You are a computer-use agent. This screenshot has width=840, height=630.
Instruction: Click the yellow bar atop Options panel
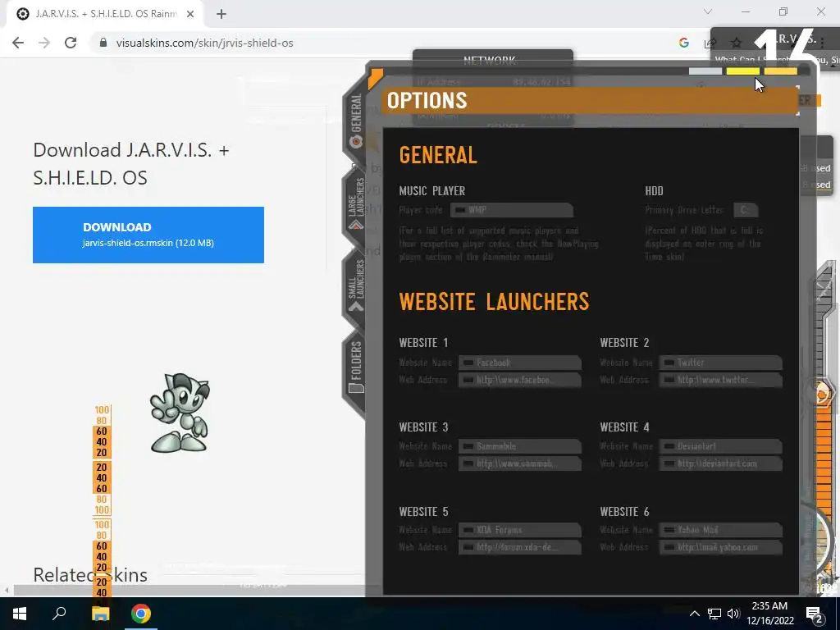point(742,71)
